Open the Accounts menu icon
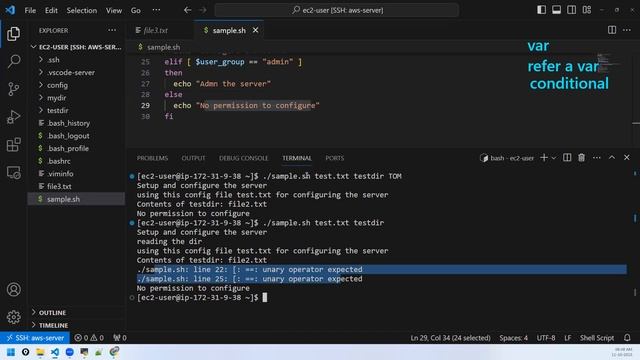This screenshot has height=360, width=640. pos(13,289)
